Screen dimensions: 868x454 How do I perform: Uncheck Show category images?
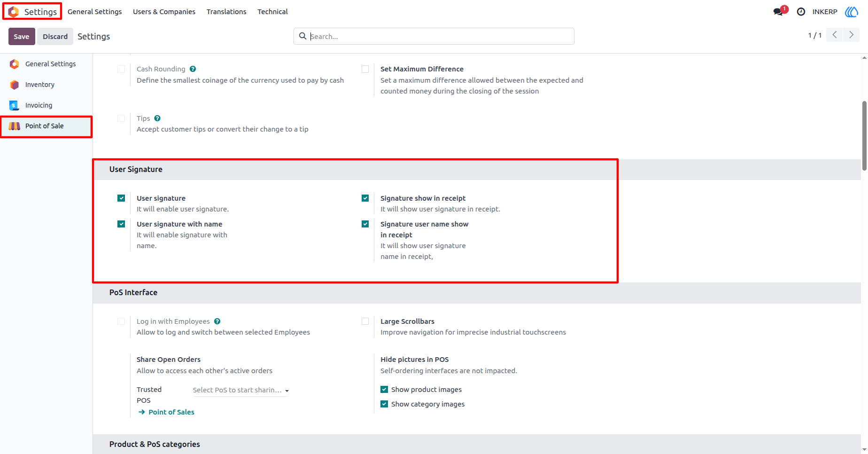pyautogui.click(x=384, y=404)
